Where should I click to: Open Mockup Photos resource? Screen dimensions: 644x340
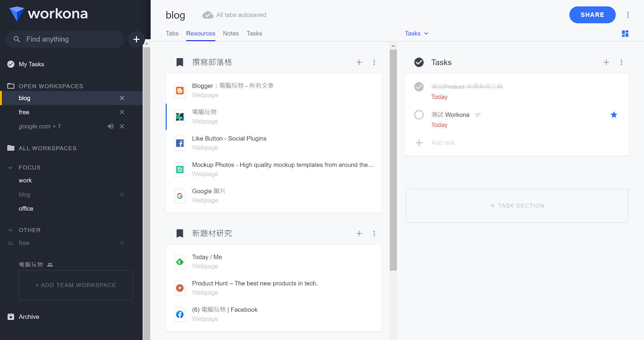point(274,169)
